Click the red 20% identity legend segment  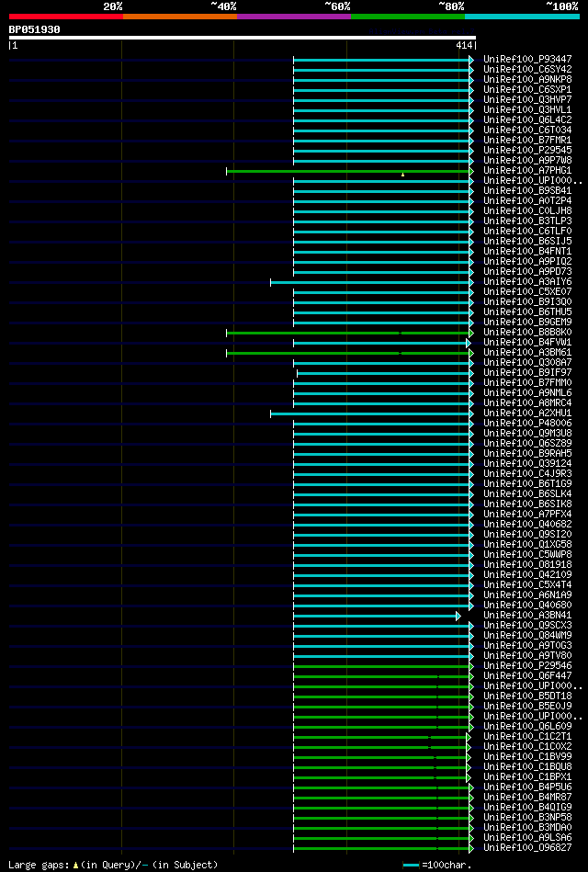65,17
